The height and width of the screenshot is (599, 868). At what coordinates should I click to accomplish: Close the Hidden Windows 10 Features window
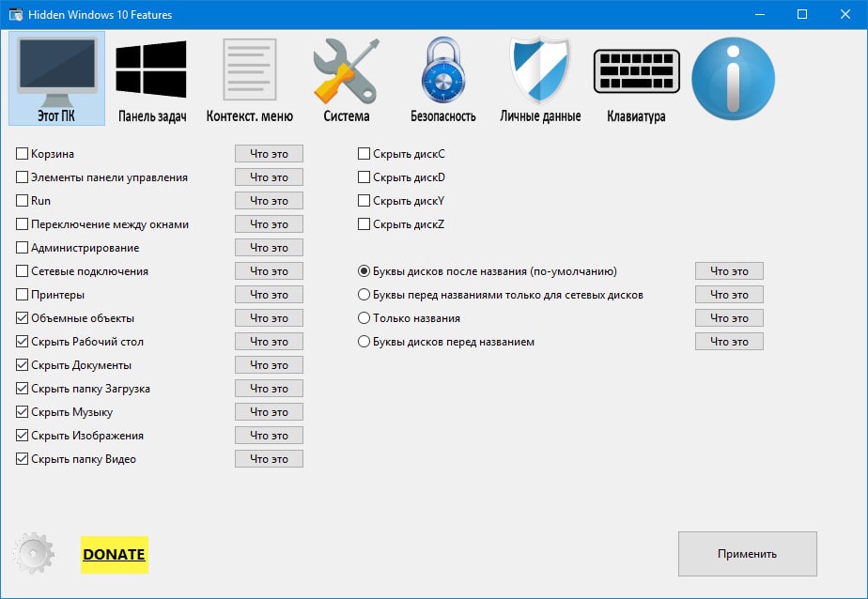pyautogui.click(x=845, y=14)
